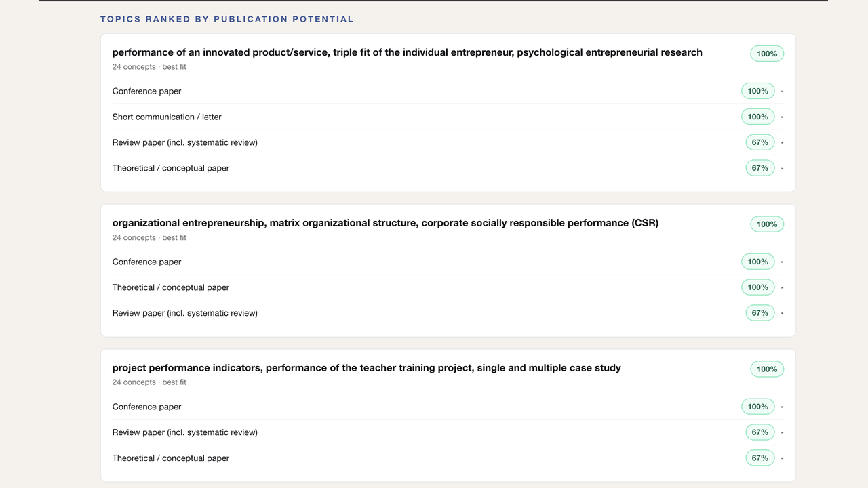Screen dimensions: 868x488
Task: Click 100% badge of first topic header
Action: click(767, 54)
